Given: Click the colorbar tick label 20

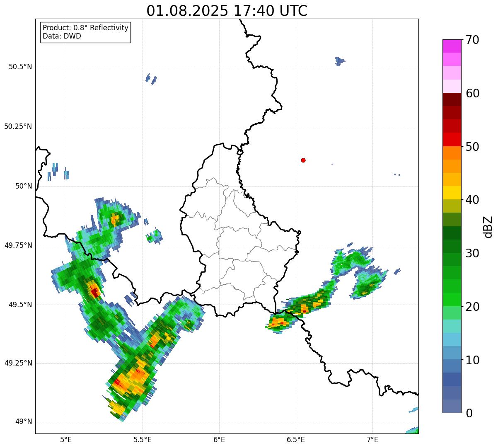Looking at the screenshot, I should (473, 307).
